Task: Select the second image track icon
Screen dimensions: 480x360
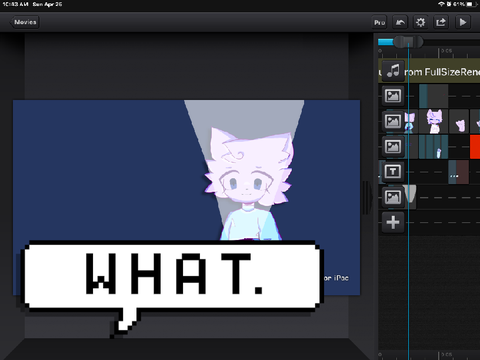Action: tap(393, 121)
